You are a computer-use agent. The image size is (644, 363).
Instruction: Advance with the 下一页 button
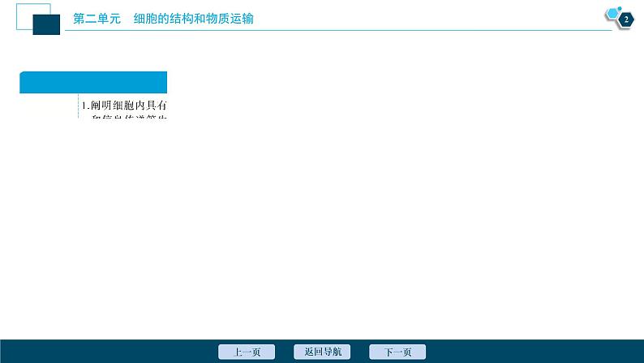click(x=397, y=352)
